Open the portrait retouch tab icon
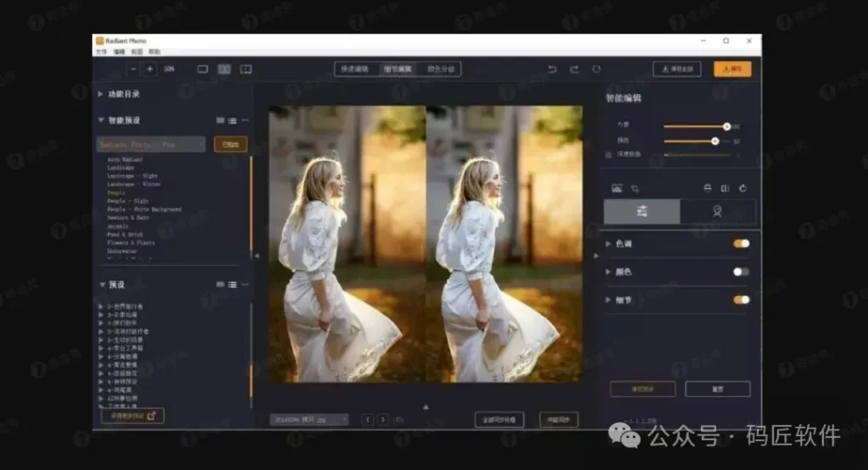Screen dimensions: 868x470 coord(716,212)
